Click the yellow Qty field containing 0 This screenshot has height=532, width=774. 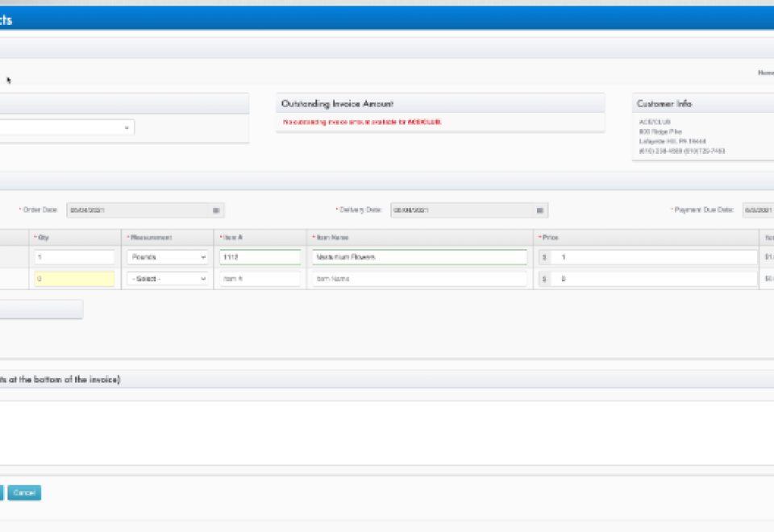[74, 279]
